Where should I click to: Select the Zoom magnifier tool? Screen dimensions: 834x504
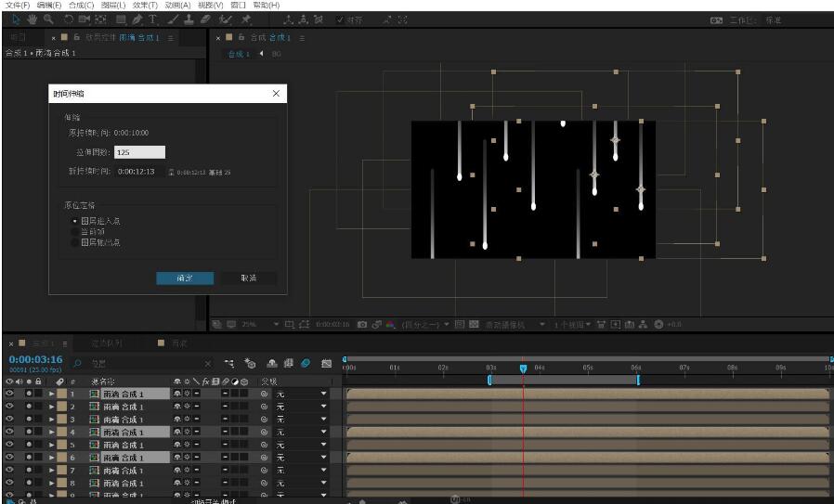point(47,19)
